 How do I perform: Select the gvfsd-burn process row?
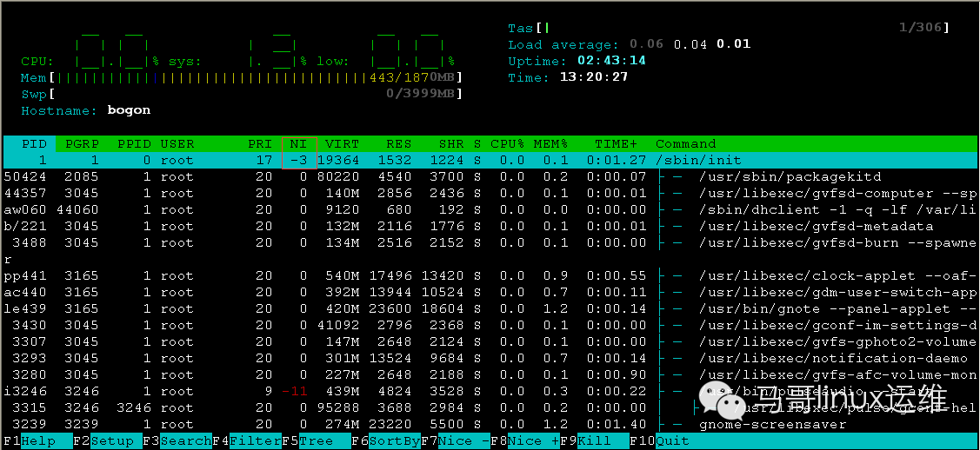click(490, 242)
